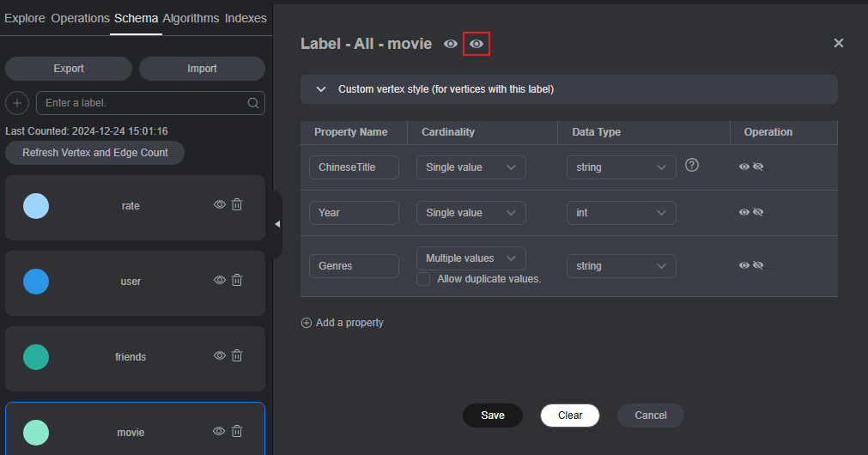Edit the ChineseTitle property name field

pos(355,167)
